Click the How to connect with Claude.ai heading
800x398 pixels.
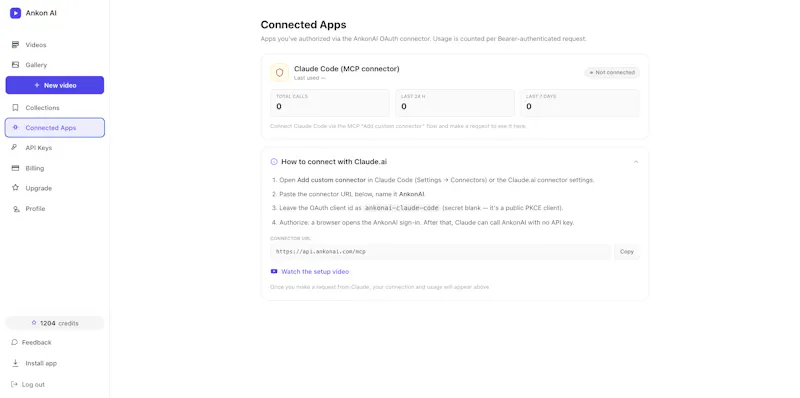(334, 162)
